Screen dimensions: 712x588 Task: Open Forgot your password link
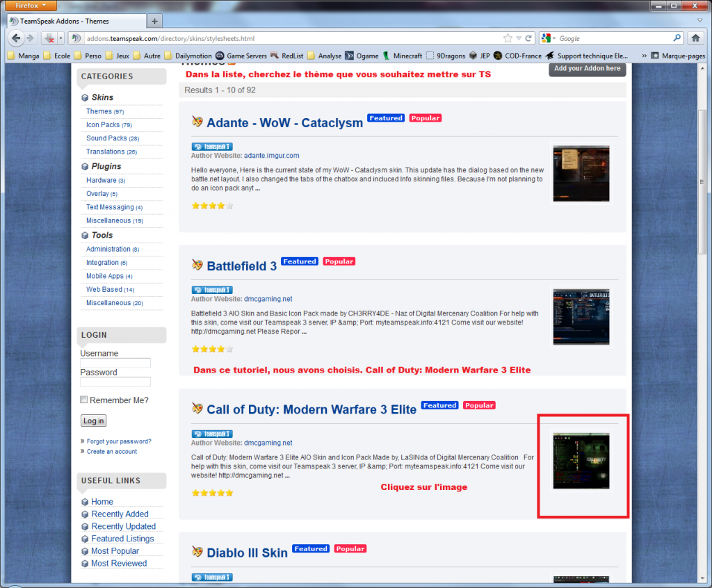tap(119, 441)
